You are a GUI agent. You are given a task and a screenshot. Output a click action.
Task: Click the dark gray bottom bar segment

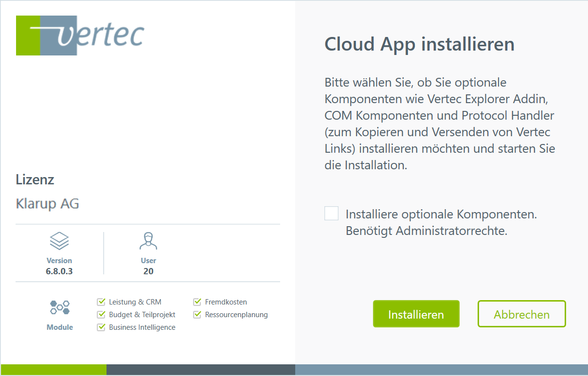tap(200, 370)
